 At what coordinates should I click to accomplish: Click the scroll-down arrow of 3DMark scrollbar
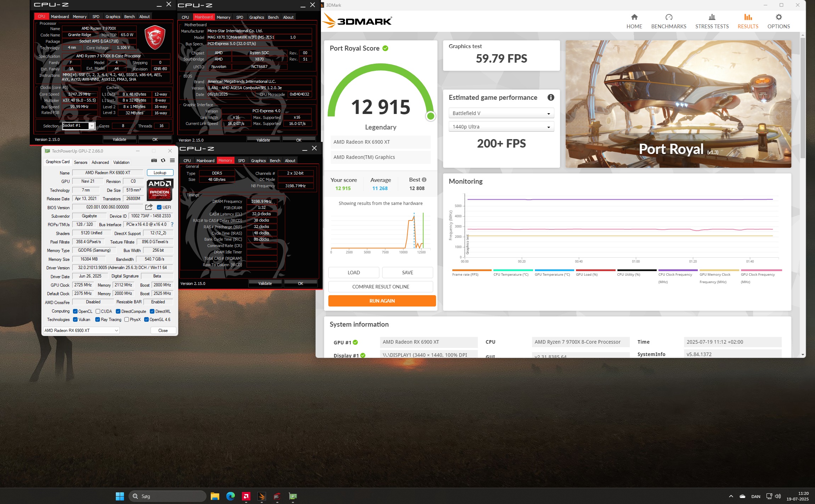click(802, 355)
